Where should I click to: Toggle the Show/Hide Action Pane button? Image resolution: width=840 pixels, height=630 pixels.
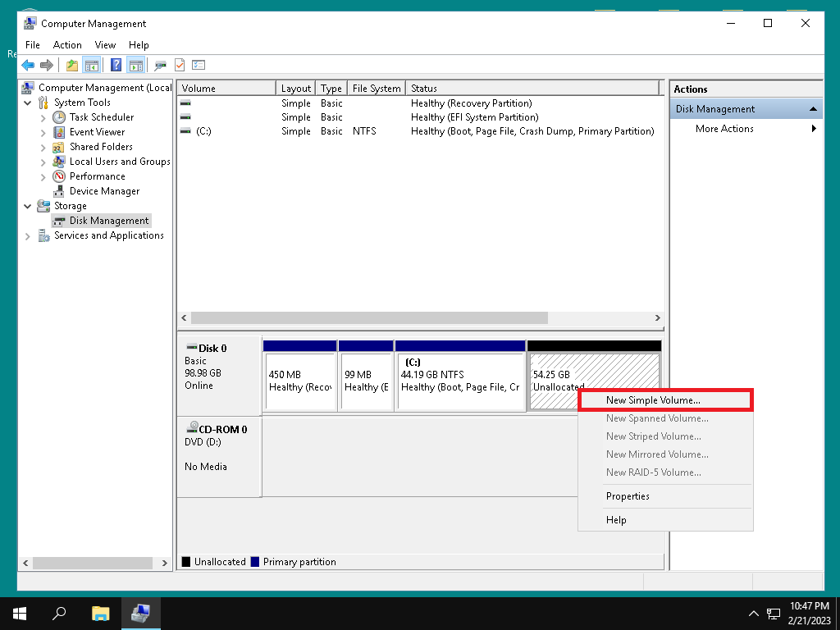(x=135, y=66)
